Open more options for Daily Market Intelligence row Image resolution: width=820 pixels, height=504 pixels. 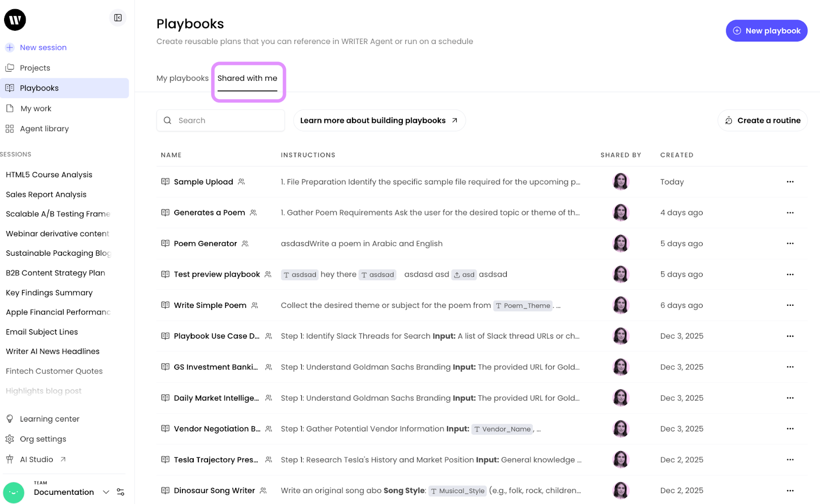click(x=790, y=398)
